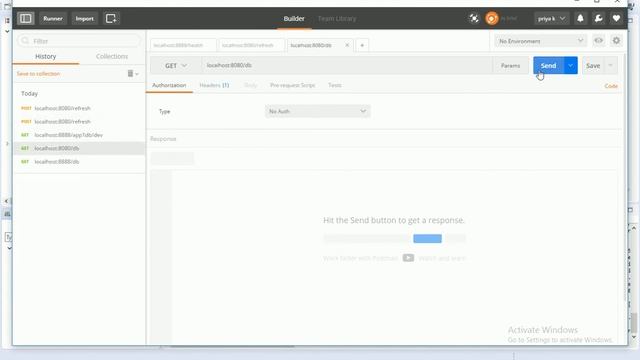Click the environment quick look eye icon

pos(598,40)
